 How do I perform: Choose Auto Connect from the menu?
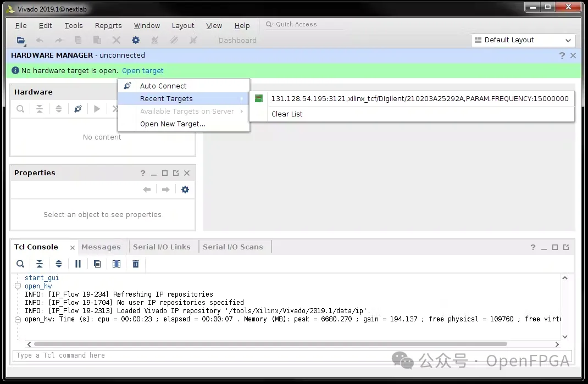[x=184, y=86]
